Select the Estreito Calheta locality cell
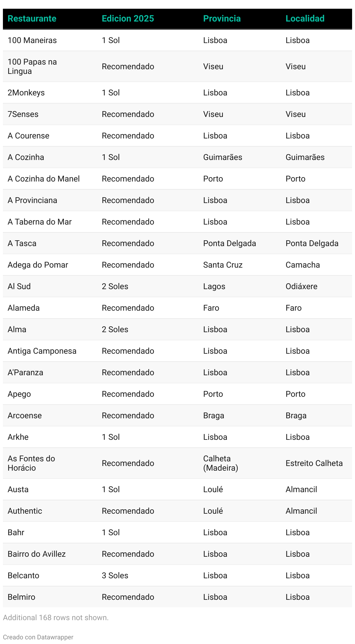Image resolution: width=355 pixels, height=644 pixels. coord(314,463)
